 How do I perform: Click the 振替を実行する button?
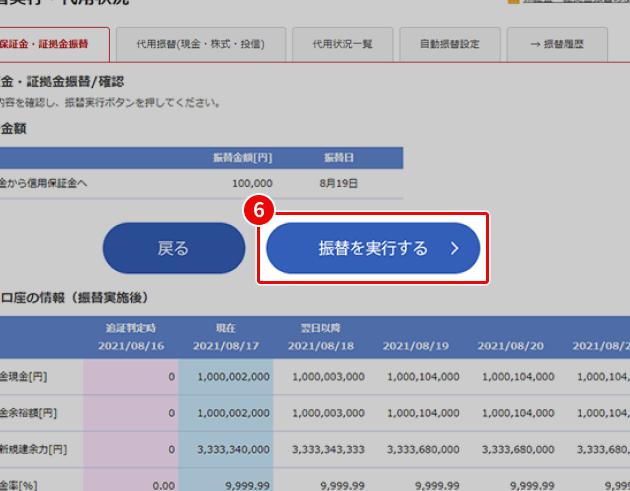pyautogui.click(x=373, y=248)
